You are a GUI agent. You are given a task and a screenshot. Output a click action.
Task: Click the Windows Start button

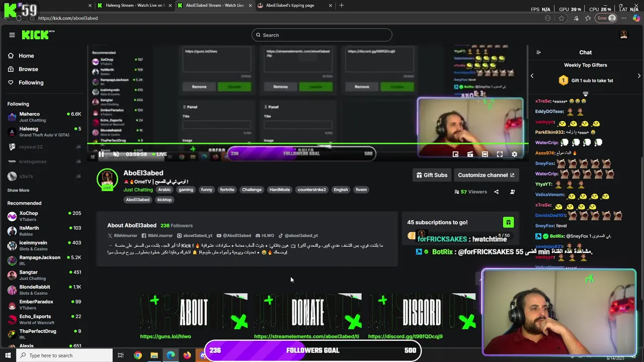[8, 355]
